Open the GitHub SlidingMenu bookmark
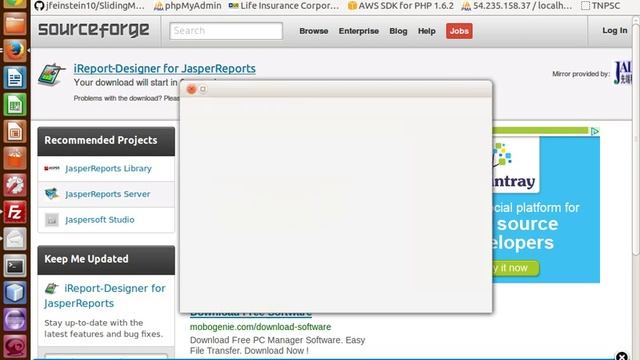 click(89, 6)
